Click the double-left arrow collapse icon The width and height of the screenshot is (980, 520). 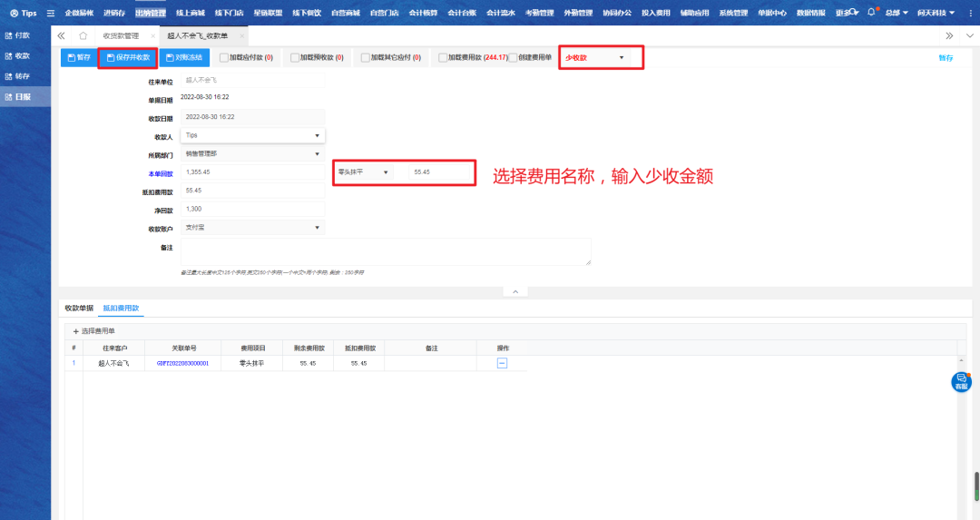(61, 35)
